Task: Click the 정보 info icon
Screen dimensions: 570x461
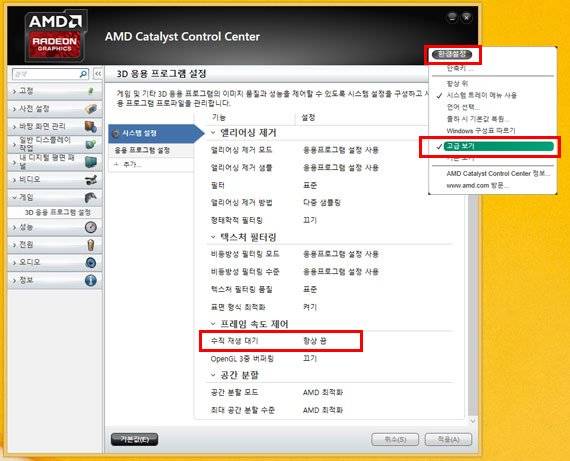Action: pyautogui.click(x=91, y=280)
